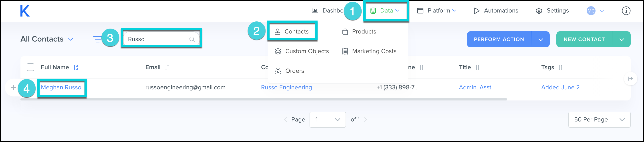Click the search magnifier icon

[192, 39]
